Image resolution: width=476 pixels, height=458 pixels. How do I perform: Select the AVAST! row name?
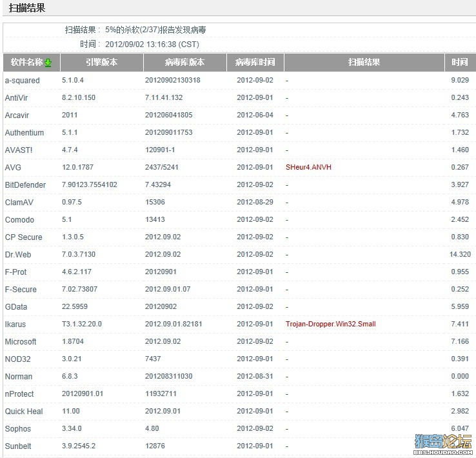19,150
